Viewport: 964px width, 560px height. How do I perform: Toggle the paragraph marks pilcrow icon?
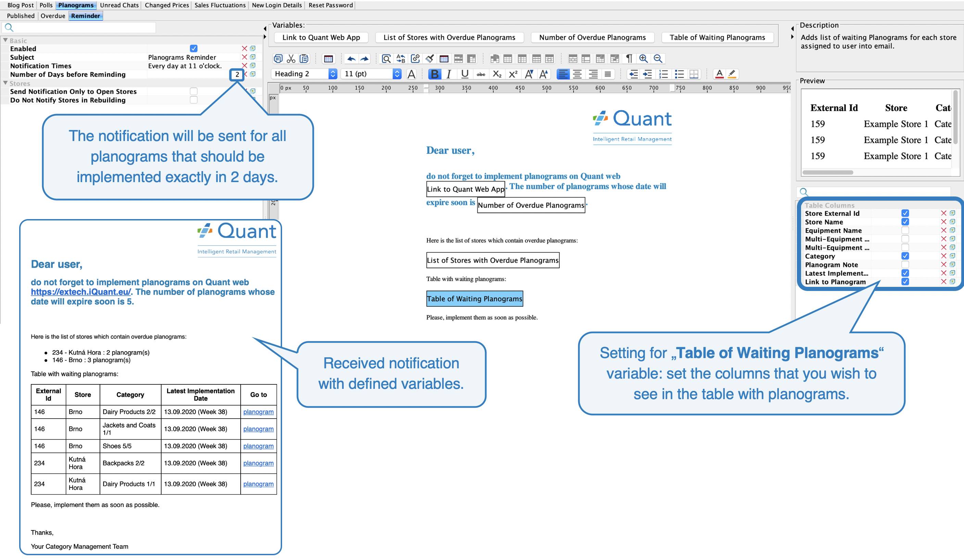click(629, 59)
